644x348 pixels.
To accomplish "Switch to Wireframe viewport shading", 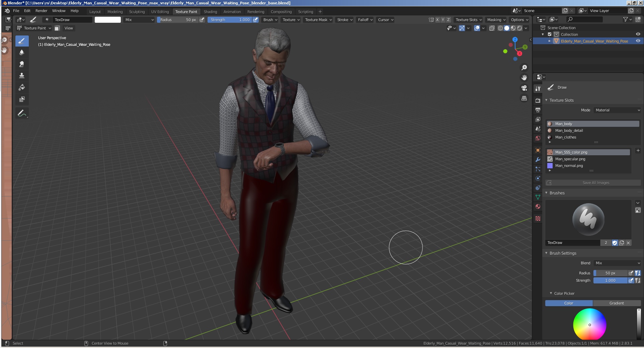I will click(500, 28).
